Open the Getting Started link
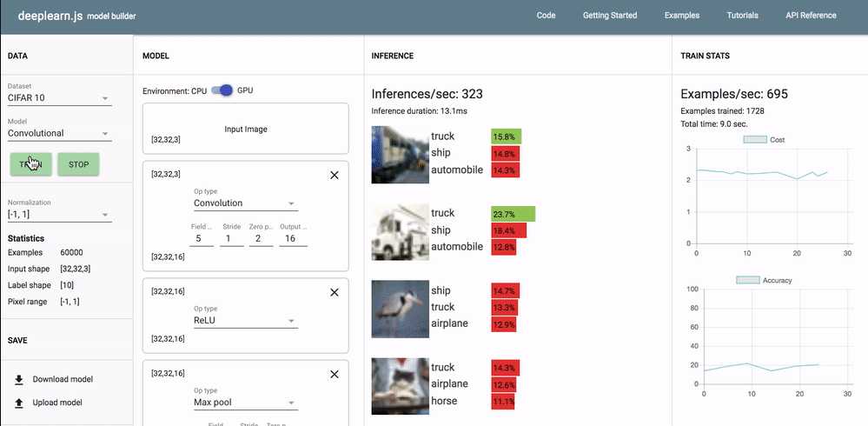Screen dimensions: 868x426 [609, 16]
